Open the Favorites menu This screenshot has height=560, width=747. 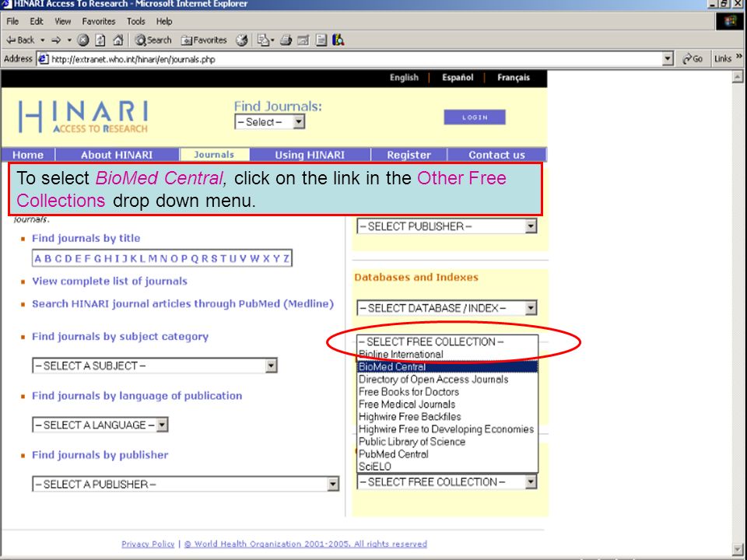pyautogui.click(x=99, y=22)
